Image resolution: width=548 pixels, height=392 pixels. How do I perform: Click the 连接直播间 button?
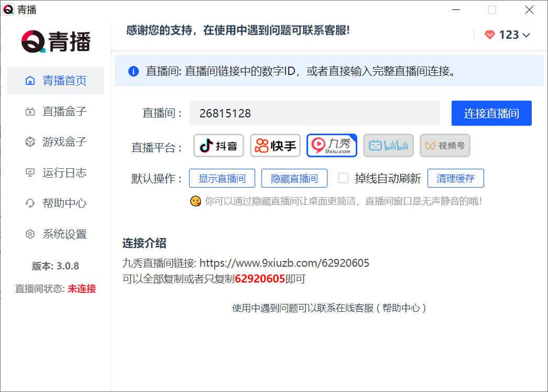(491, 113)
